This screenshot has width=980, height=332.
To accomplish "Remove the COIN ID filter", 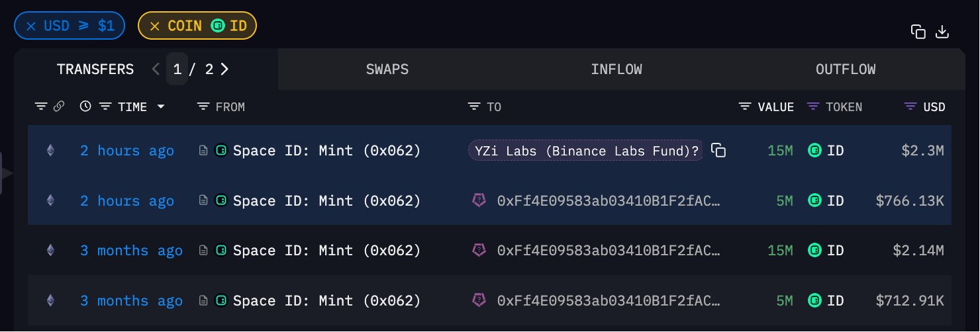I will point(154,26).
